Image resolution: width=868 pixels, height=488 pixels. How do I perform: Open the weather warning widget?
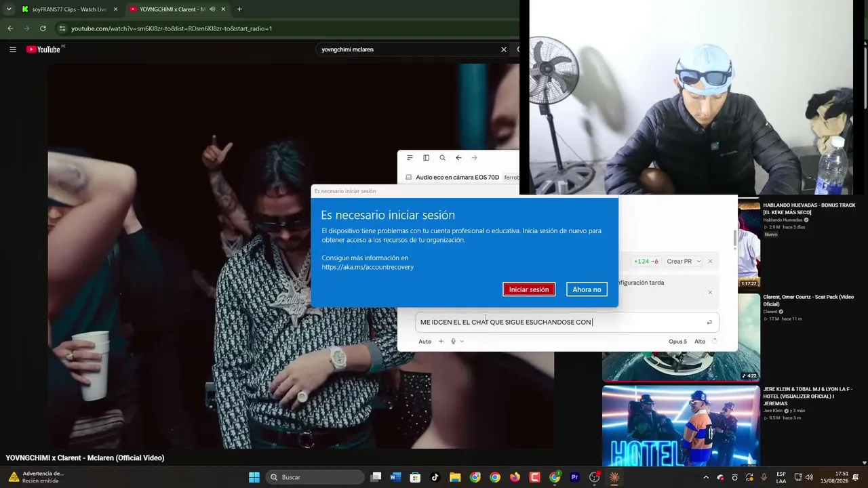37,477
